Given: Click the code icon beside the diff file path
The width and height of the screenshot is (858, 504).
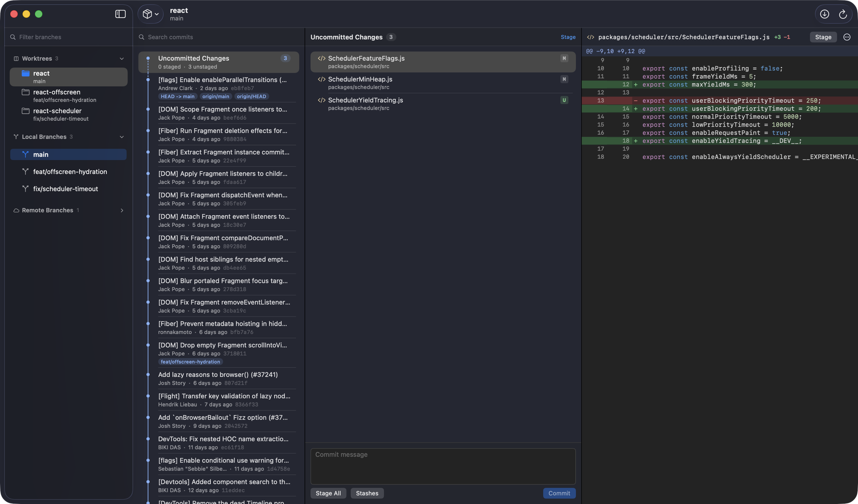Looking at the screenshot, I should coord(591,37).
